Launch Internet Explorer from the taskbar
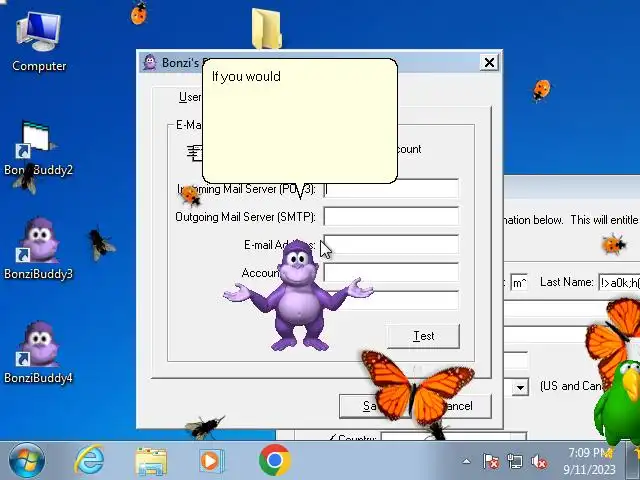The image size is (640, 480). coord(89,460)
